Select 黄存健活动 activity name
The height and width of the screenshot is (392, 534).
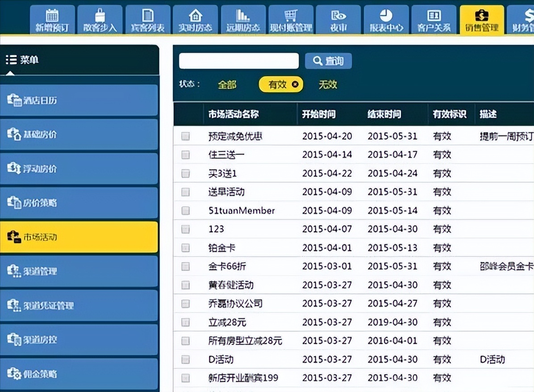click(x=231, y=285)
